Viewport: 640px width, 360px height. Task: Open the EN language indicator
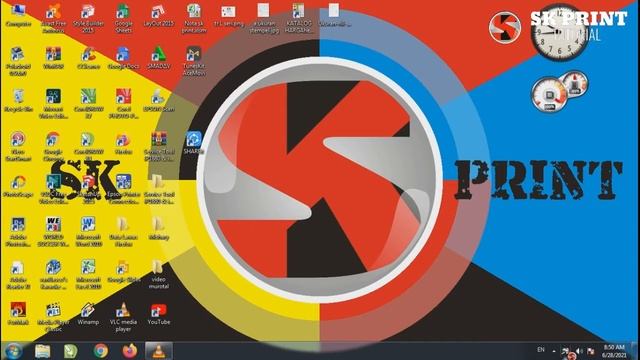[541, 350]
